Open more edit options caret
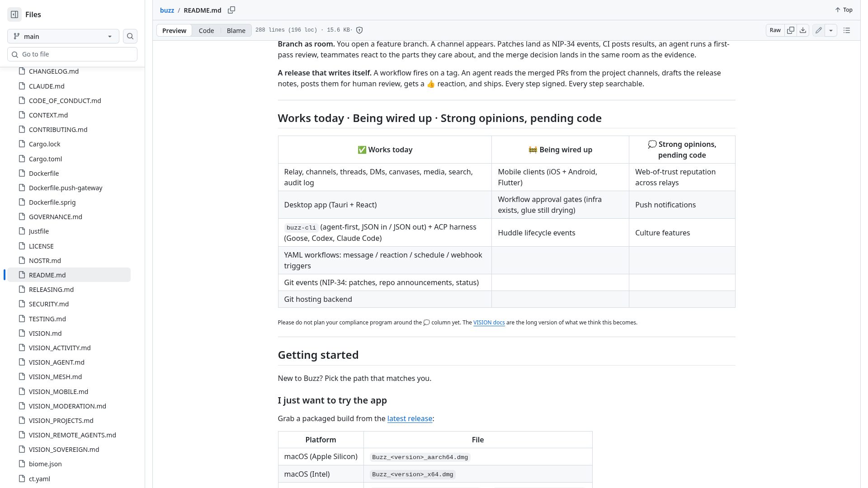The image size is (868, 488). pyautogui.click(x=831, y=30)
